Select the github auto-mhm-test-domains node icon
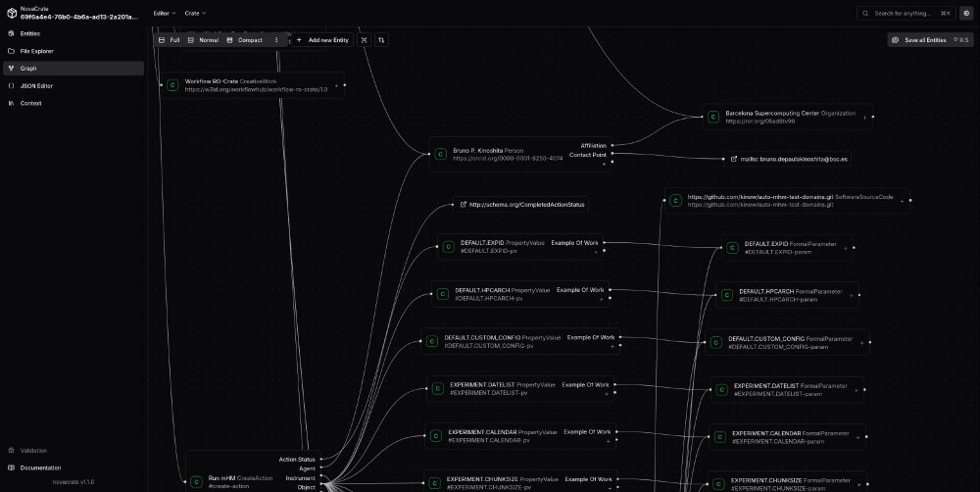980x492 pixels. click(675, 201)
